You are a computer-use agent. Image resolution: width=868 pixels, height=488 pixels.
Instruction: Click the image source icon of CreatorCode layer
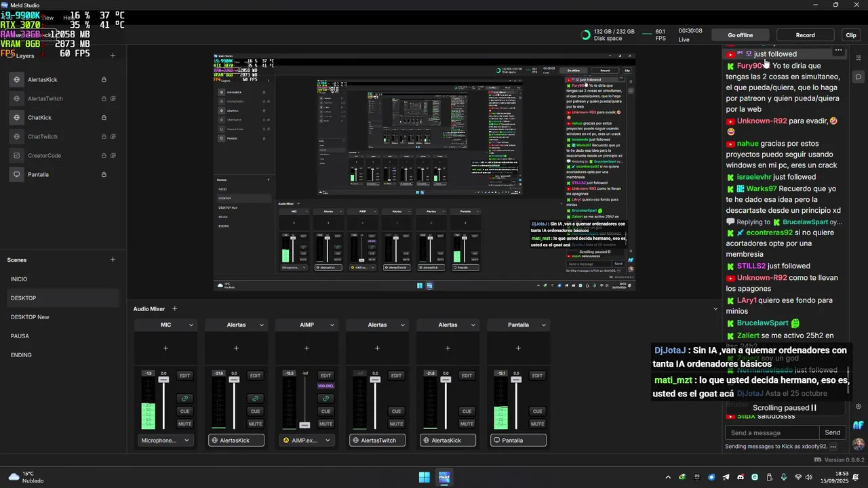(17, 156)
